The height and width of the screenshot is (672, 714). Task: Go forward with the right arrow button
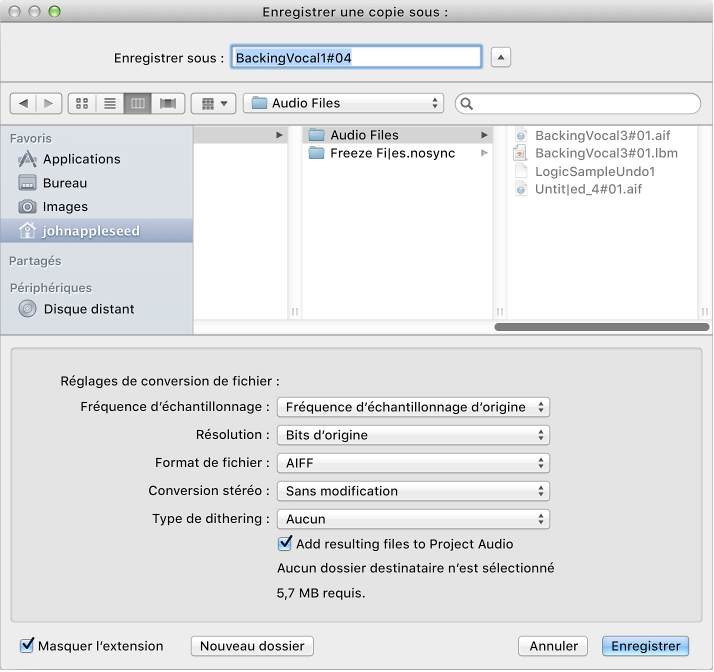(49, 103)
